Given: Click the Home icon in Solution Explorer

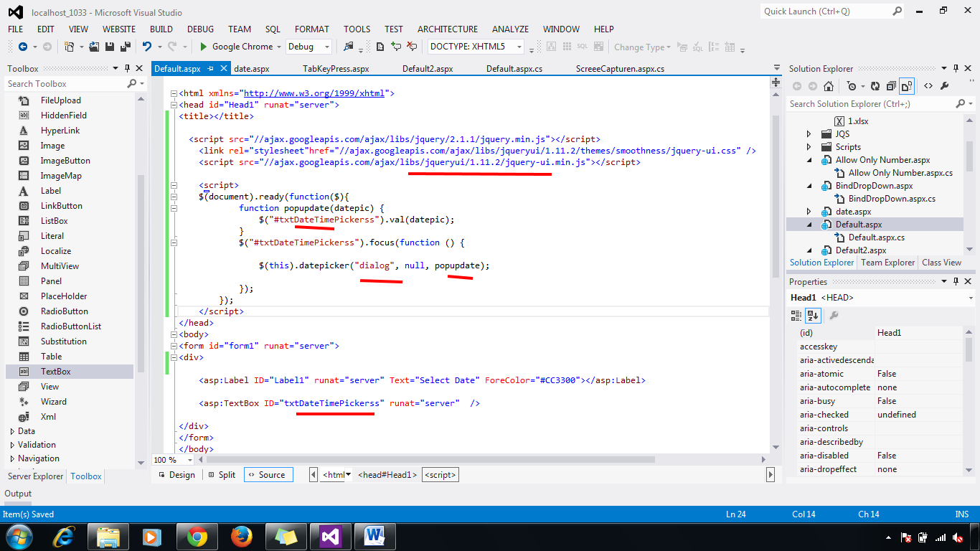Looking at the screenshot, I should point(829,86).
